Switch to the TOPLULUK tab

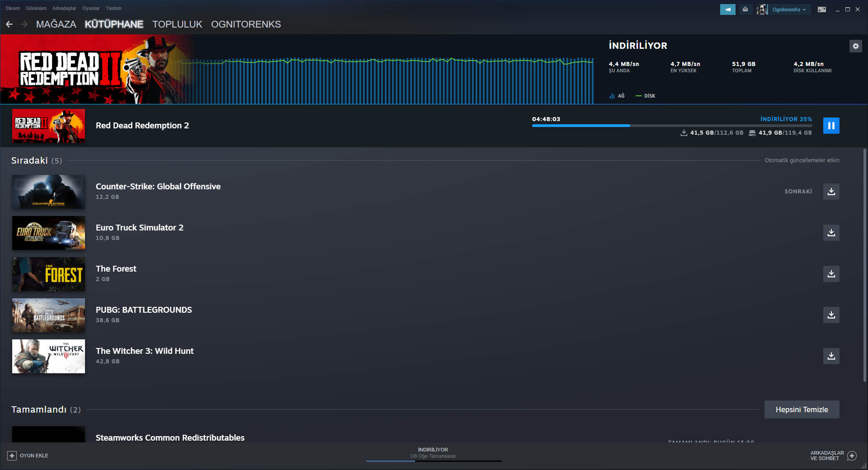pos(177,24)
